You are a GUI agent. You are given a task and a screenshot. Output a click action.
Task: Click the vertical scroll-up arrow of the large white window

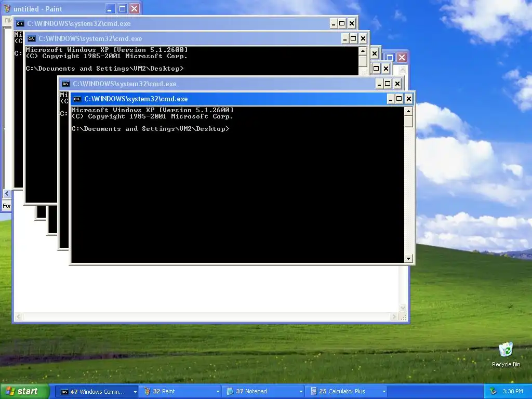[403, 70]
